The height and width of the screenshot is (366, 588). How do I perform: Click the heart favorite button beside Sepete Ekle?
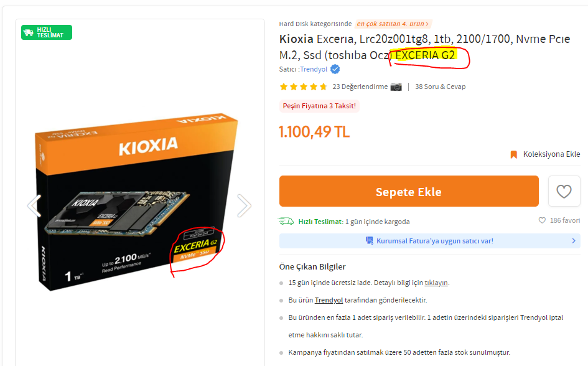coord(564,191)
